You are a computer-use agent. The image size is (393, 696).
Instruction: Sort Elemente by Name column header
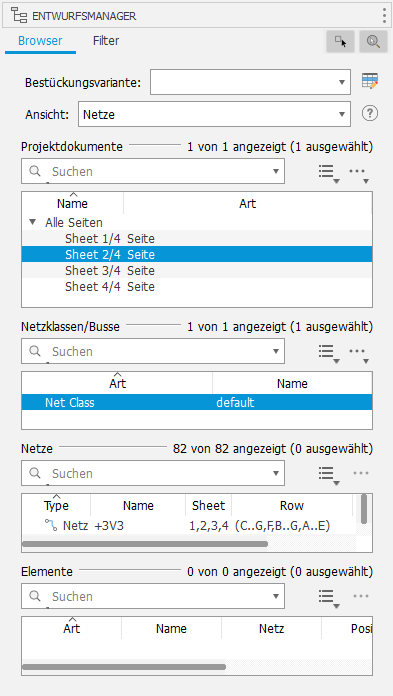[171, 628]
